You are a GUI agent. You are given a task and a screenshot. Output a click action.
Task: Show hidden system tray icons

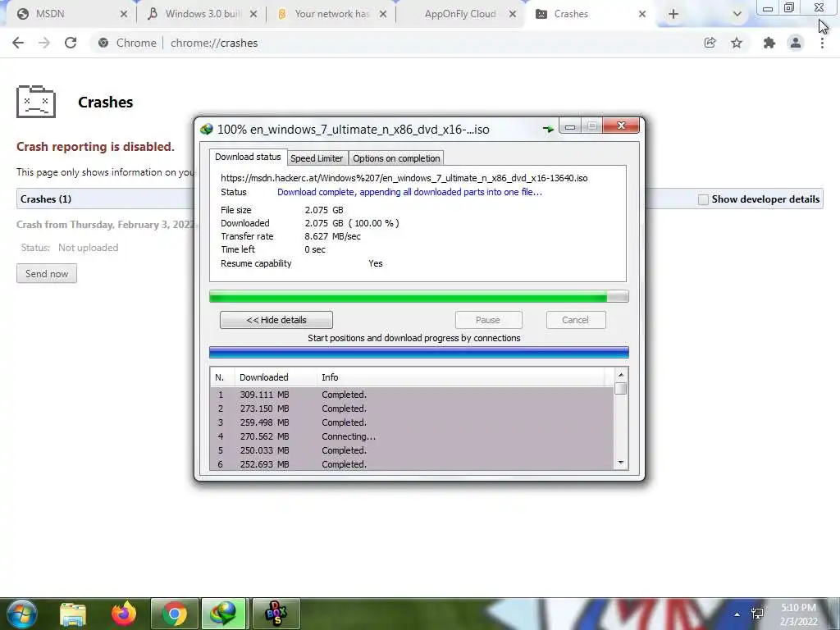tap(737, 614)
